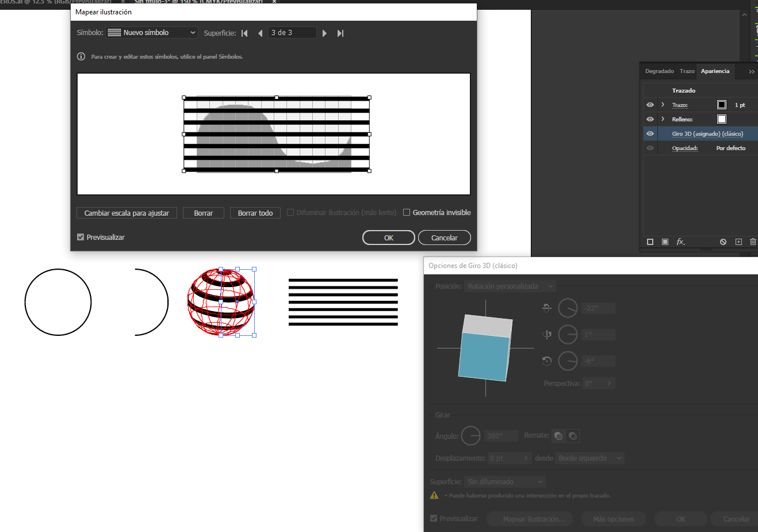The image size is (758, 532).
Task: Click Giro 3D (asignado) (clásico) effect link
Action: 707,133
